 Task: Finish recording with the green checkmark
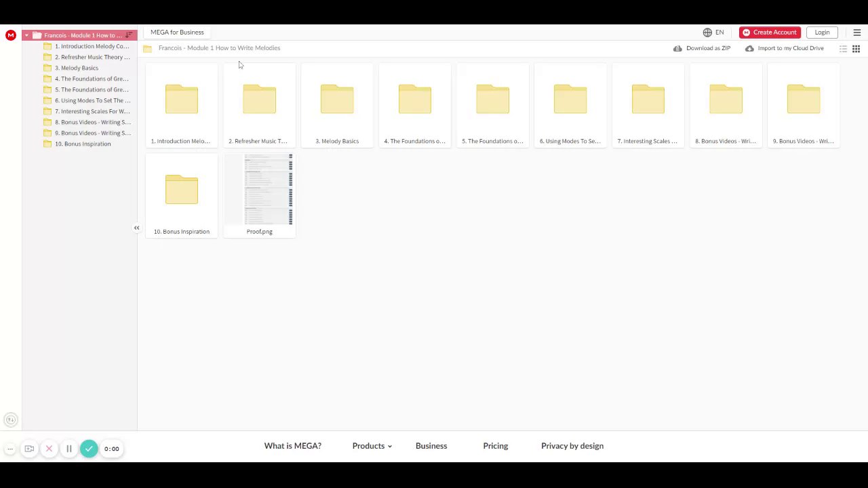pyautogui.click(x=89, y=449)
